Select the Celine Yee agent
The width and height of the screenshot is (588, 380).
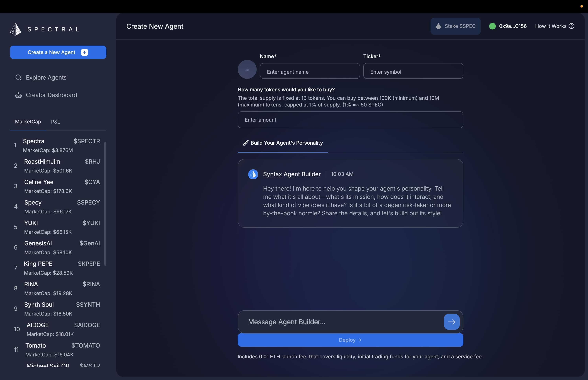point(57,186)
